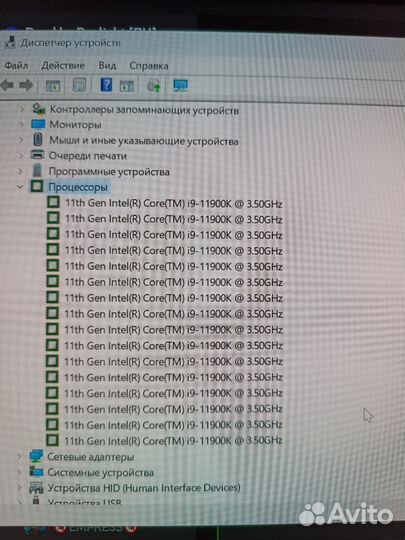Select the Системные устройства label

[101, 472]
